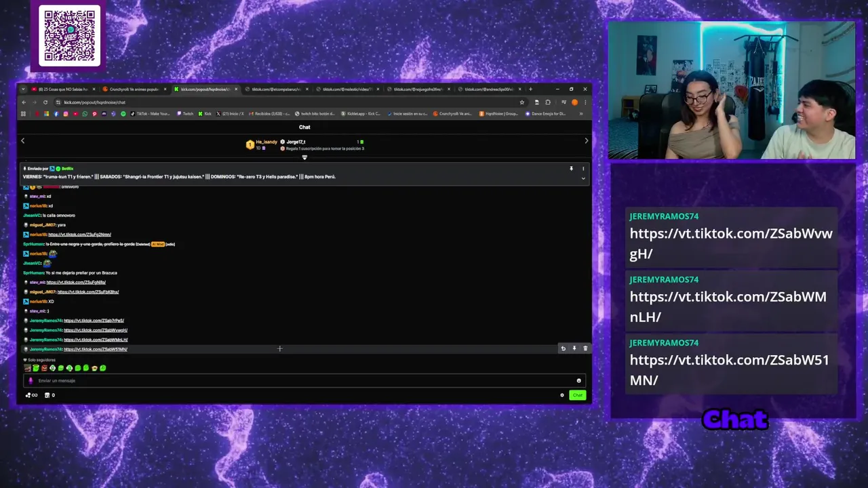Open the Spotify bookmark icon
The height and width of the screenshot is (488, 868).
[x=123, y=114]
